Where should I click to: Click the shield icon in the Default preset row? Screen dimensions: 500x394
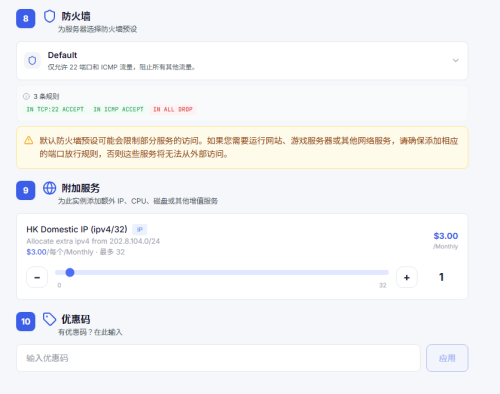pos(32,61)
